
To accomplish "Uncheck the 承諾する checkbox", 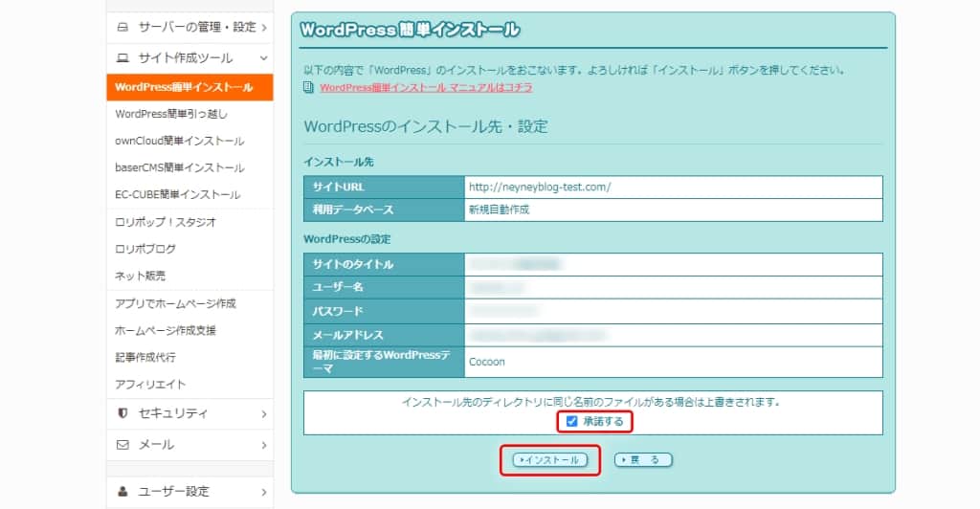I will [571, 422].
